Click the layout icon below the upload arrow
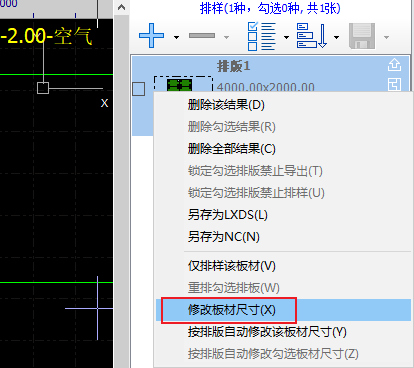This screenshot has width=414, height=368. click(394, 84)
